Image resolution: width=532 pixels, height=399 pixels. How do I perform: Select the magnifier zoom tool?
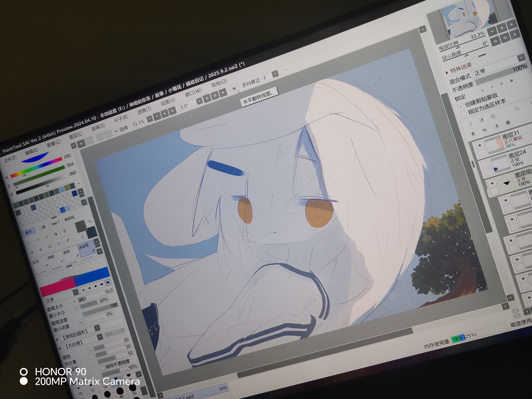(x=41, y=250)
